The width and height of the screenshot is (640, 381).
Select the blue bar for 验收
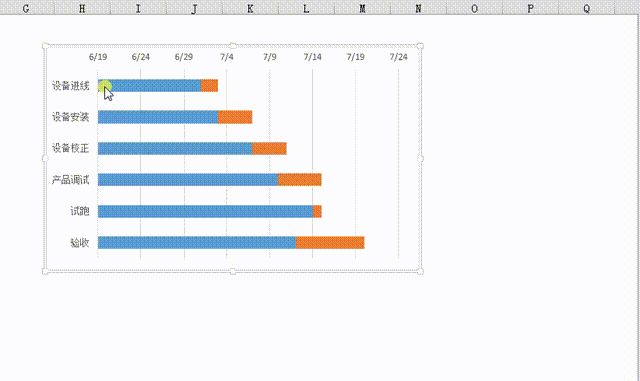(197, 243)
